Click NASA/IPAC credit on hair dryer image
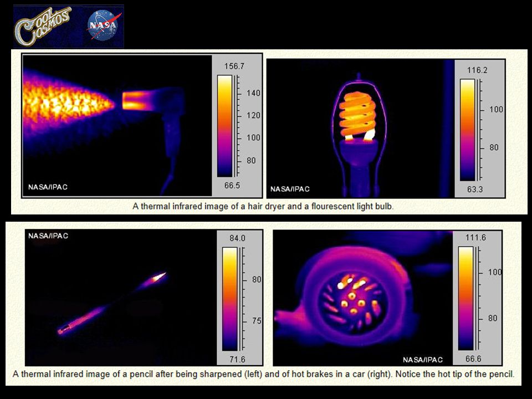The height and width of the screenshot is (399, 532). (x=48, y=187)
